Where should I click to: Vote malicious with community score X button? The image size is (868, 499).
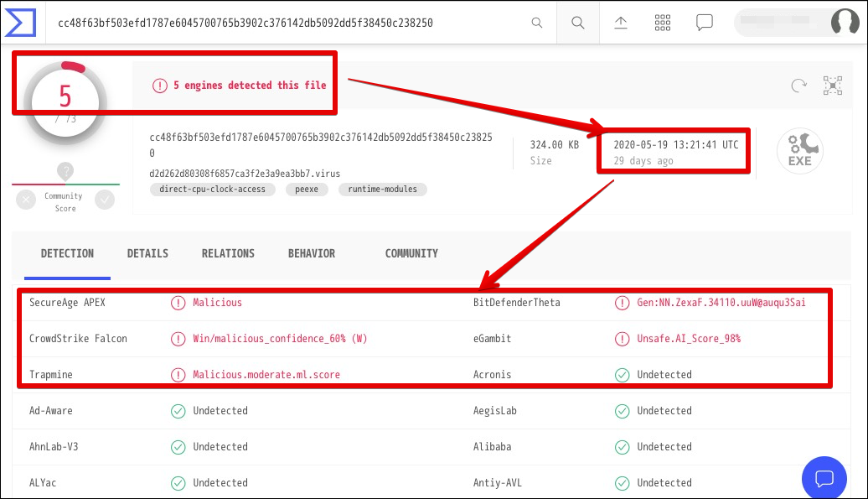pos(27,200)
